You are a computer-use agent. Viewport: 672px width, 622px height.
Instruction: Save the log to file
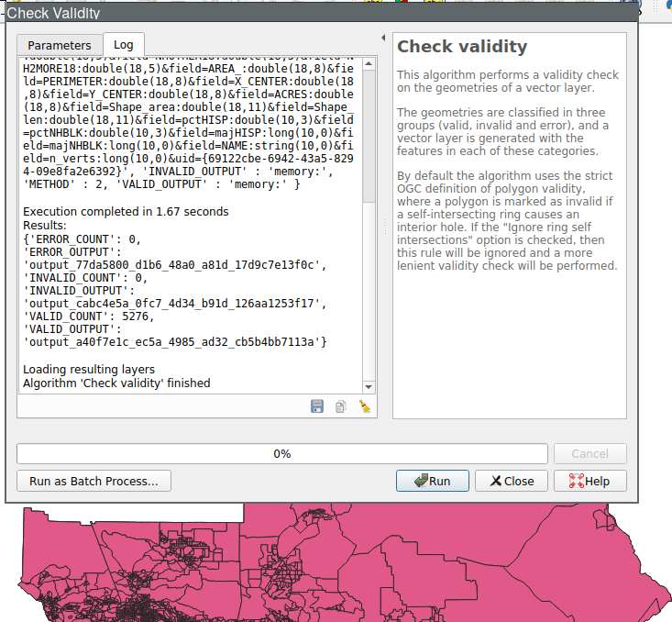tap(317, 406)
